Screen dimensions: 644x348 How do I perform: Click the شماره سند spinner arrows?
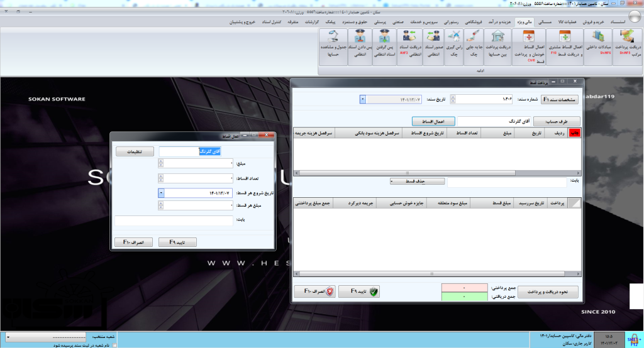coord(453,99)
